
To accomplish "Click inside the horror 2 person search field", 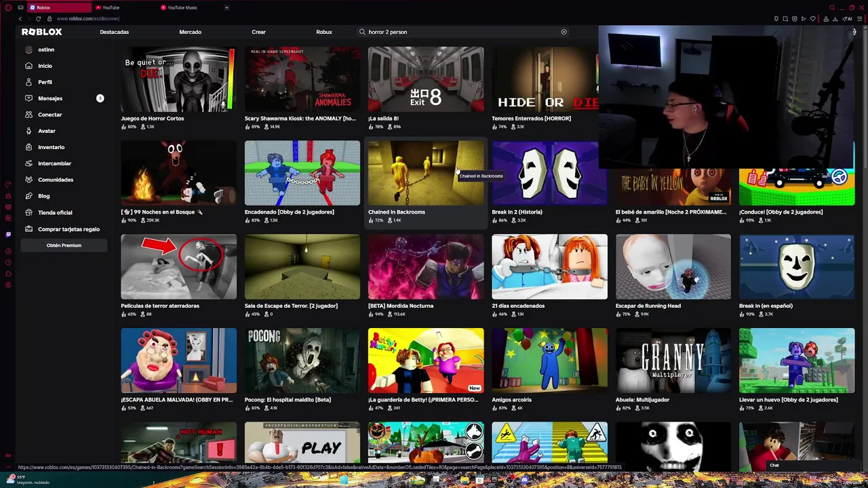I will (464, 32).
